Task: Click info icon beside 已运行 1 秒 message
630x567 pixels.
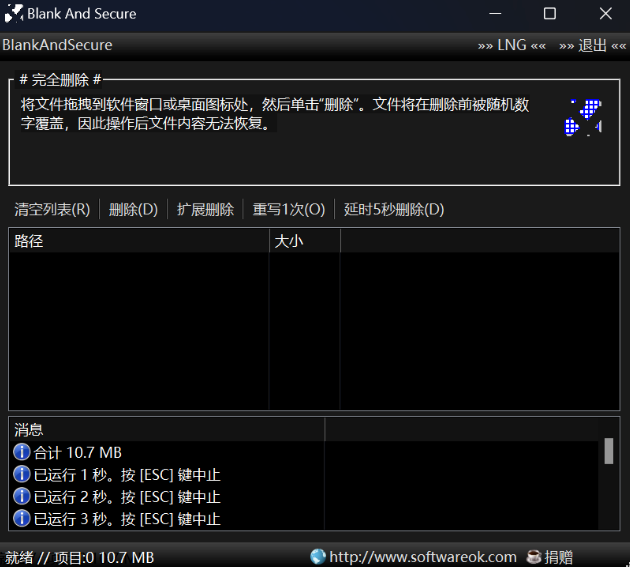Action: tap(22, 474)
